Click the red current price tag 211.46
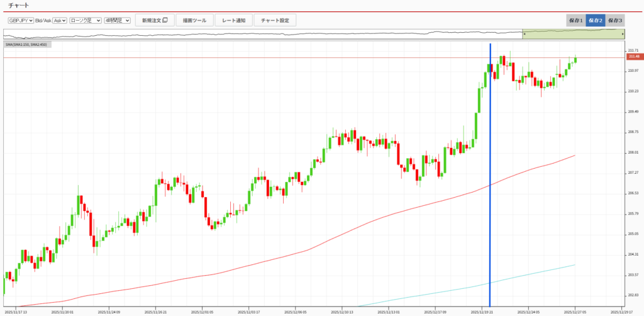This screenshot has width=644, height=316. (x=633, y=57)
